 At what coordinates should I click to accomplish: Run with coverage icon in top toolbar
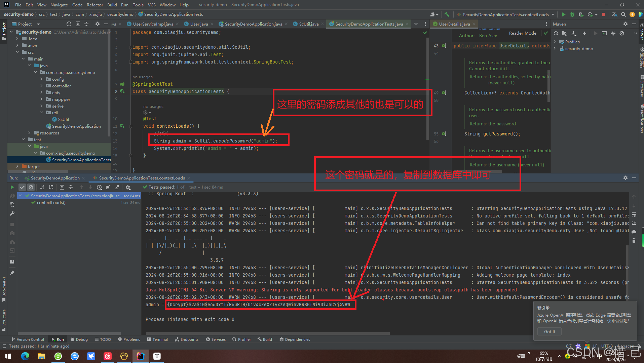coord(581,14)
